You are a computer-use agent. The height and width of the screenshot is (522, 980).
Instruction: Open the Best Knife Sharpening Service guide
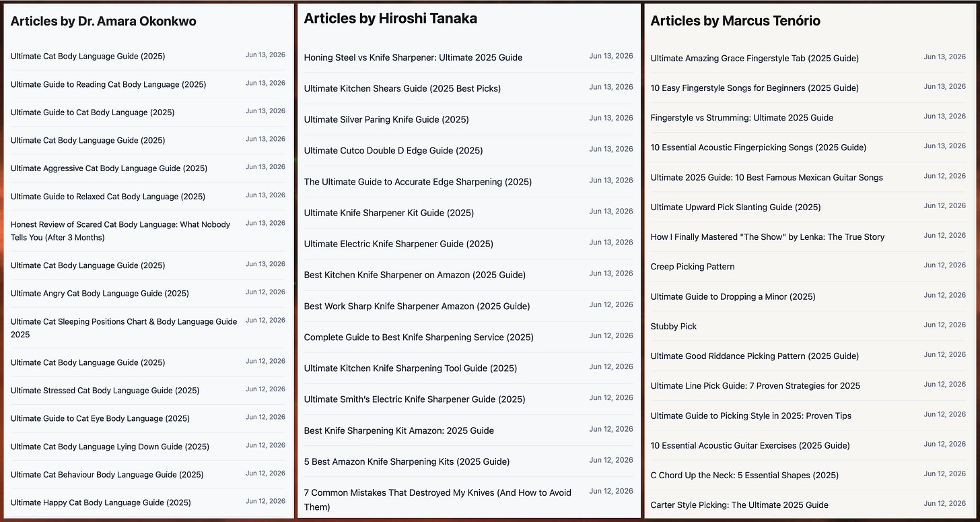pyautogui.click(x=419, y=337)
